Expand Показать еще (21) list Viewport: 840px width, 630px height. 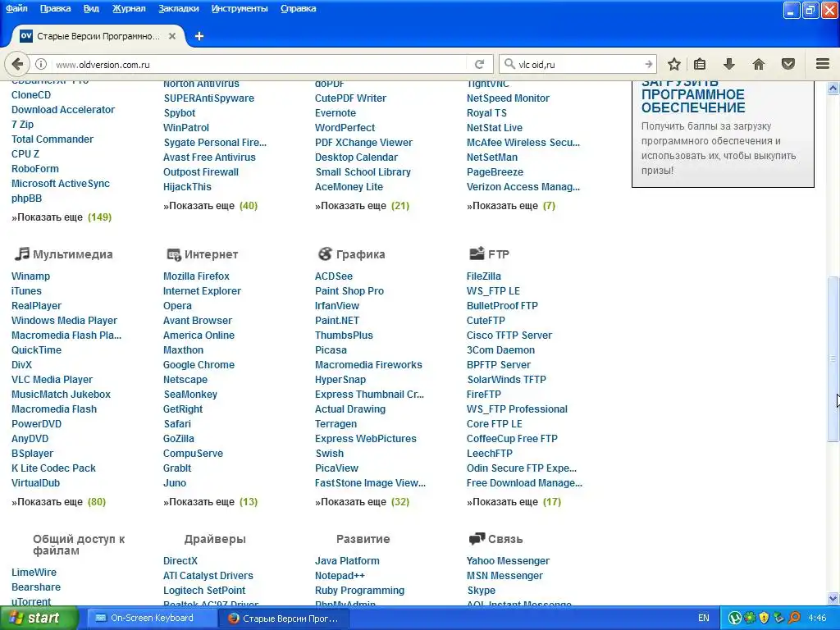point(362,206)
